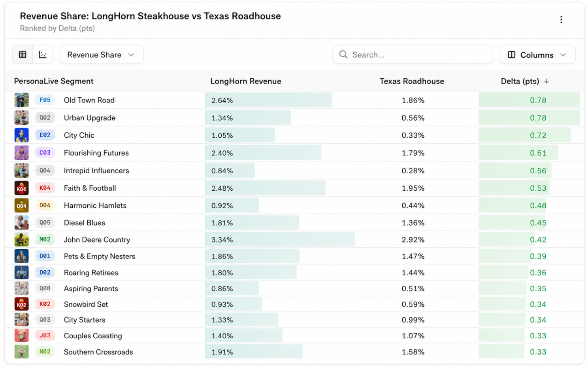
Task: Open the three-dot more options menu
Action: 561,20
